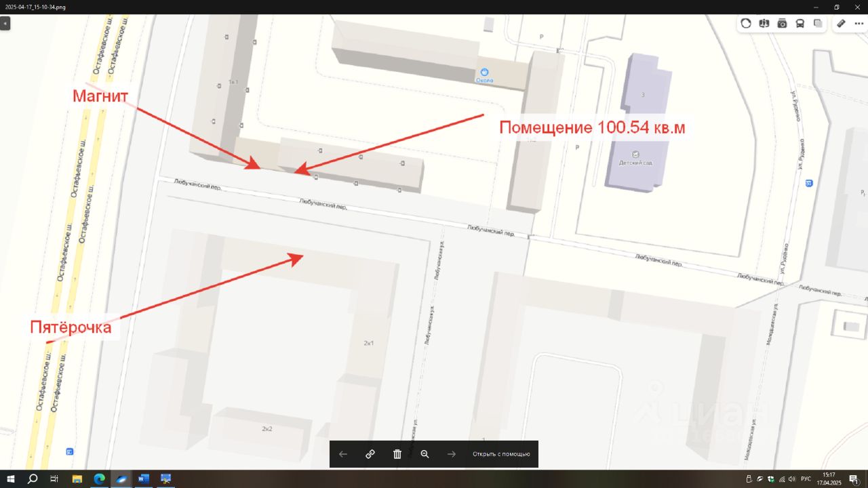Image resolution: width=868 pixels, height=488 pixels.
Task: Copy the image link with chain icon
Action: 370,454
